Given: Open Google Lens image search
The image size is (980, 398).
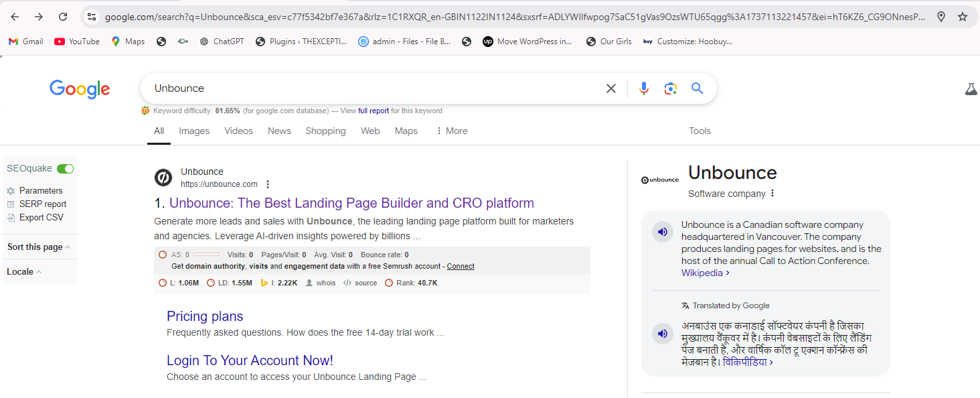Looking at the screenshot, I should coord(671,88).
